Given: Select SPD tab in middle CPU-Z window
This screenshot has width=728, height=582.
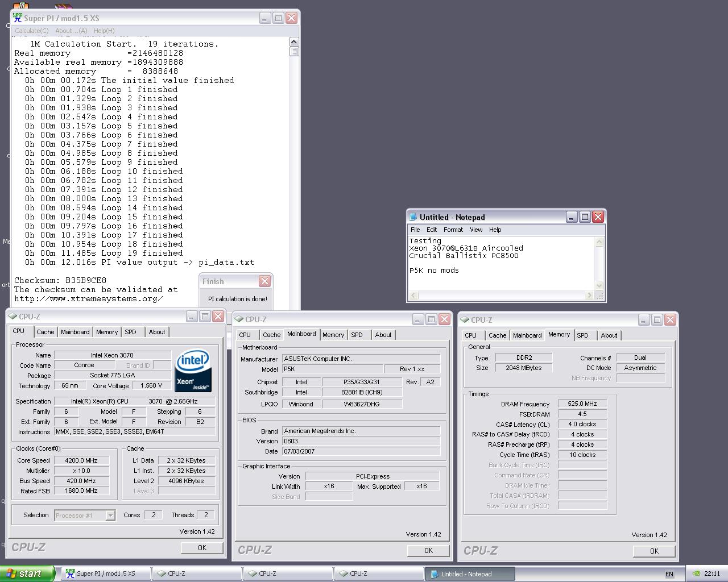Looking at the screenshot, I should tap(357, 335).
